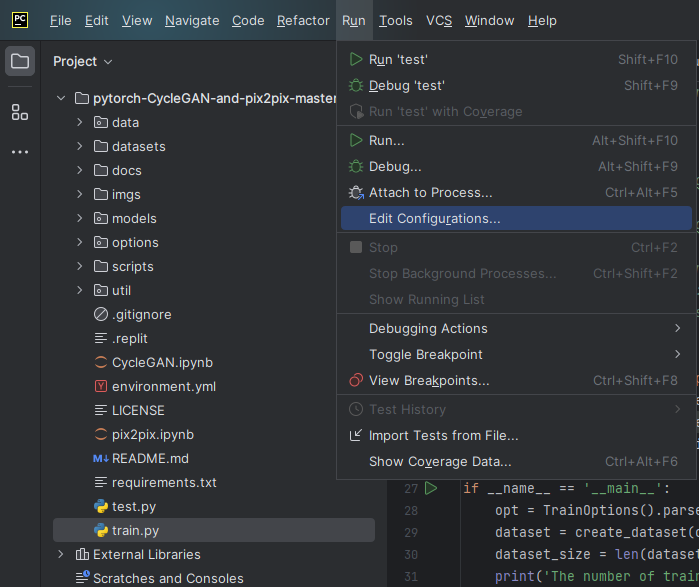Open the File menu
Viewport: 699px width, 587px height.
[x=61, y=21]
